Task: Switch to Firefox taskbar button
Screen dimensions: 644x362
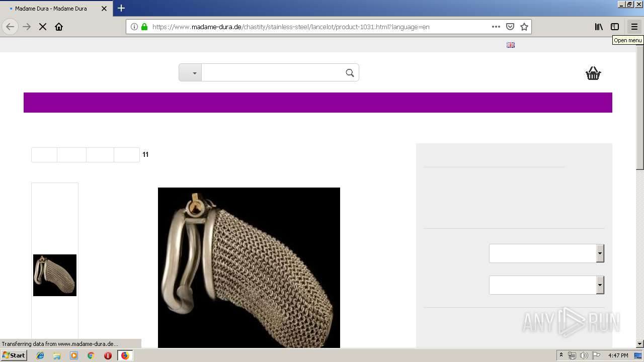Action: [125, 355]
